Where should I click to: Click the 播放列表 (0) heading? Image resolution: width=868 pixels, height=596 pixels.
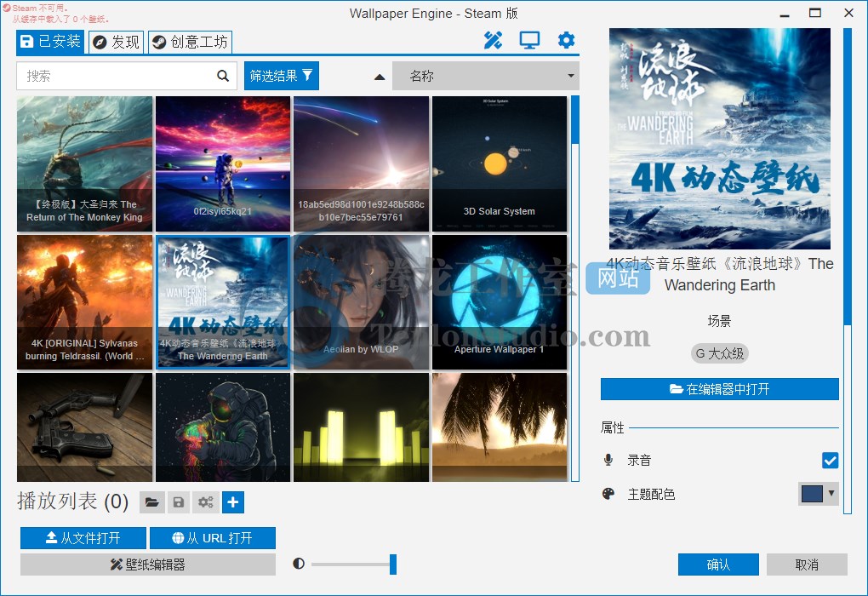[72, 501]
